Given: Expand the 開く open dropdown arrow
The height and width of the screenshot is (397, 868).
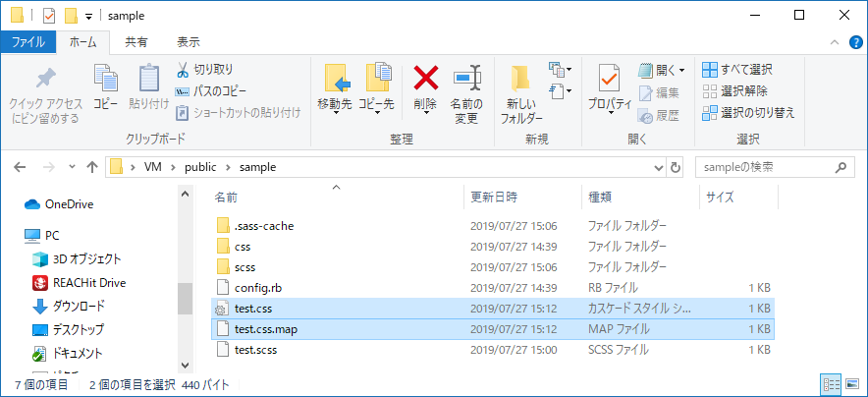Looking at the screenshot, I should click(682, 71).
